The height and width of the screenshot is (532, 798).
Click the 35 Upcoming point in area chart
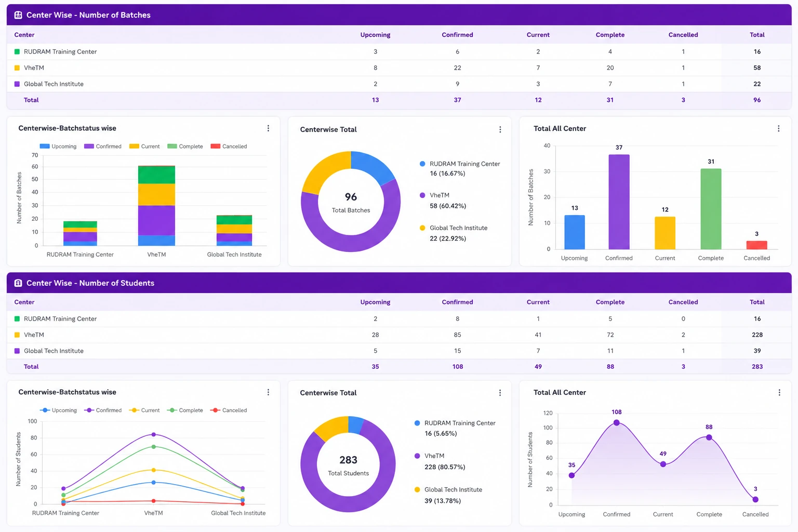pos(571,475)
